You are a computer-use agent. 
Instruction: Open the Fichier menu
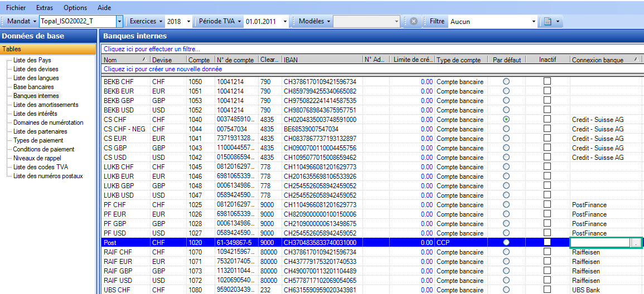pos(16,8)
